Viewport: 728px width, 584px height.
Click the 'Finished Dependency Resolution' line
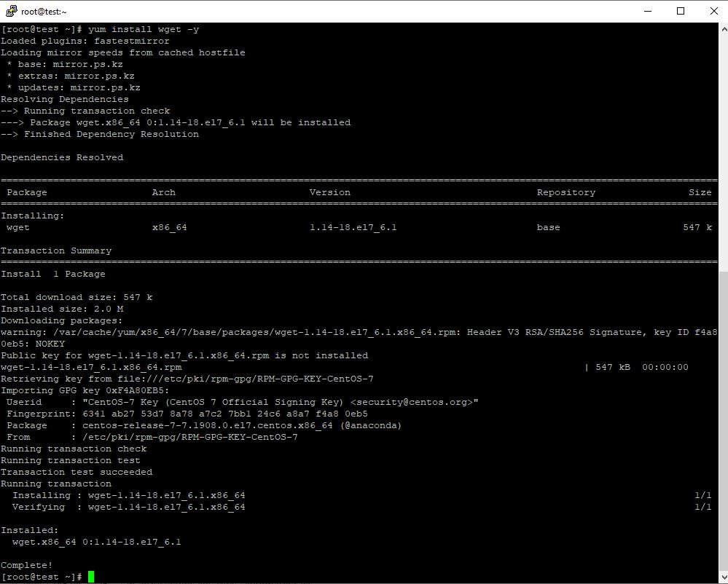(100, 134)
